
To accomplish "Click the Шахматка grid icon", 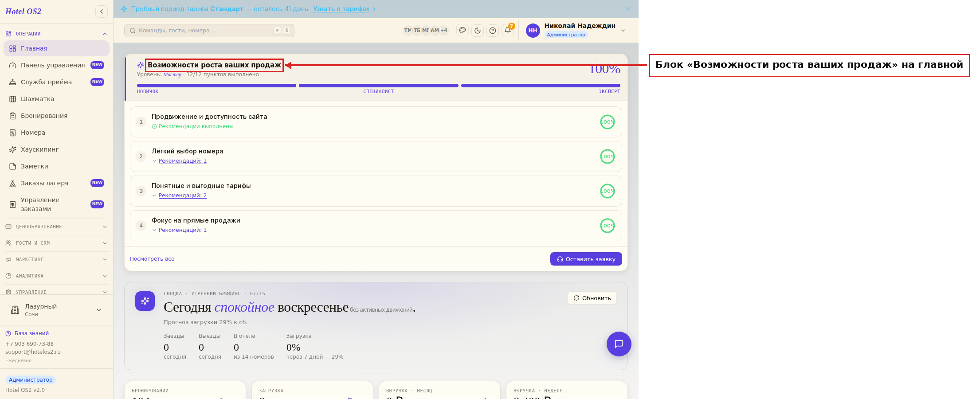I will [13, 99].
